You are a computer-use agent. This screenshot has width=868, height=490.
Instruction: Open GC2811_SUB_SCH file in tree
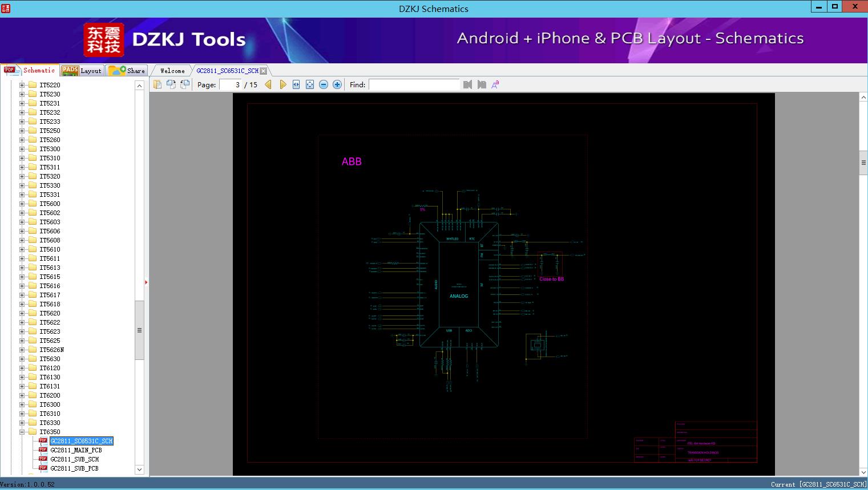[74, 459]
